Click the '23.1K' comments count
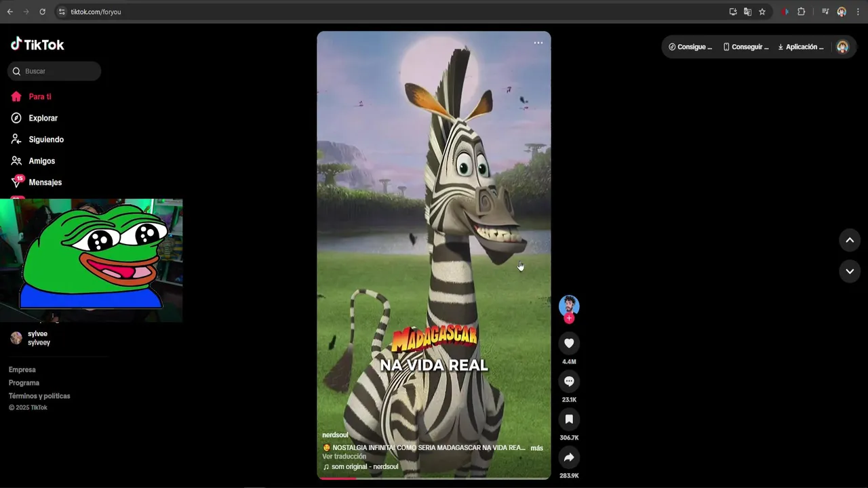This screenshot has width=868, height=488. click(x=569, y=400)
